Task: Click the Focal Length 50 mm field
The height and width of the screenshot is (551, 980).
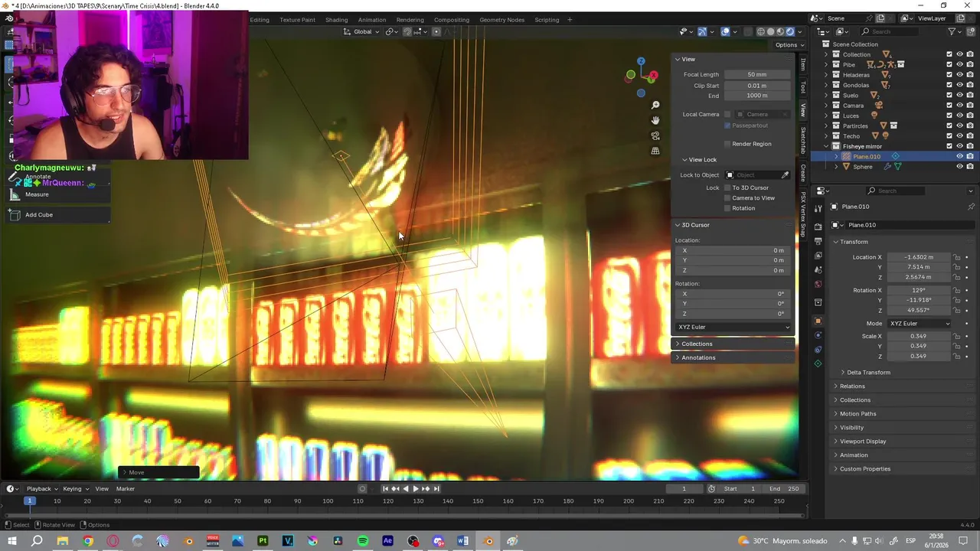Action: coord(757,74)
